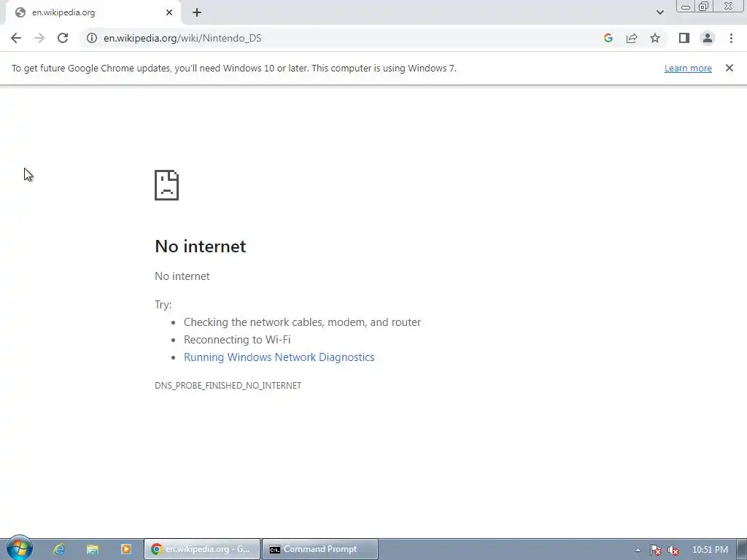Screen dimensions: 747x560
Task: Minimize the Chrome window
Action: point(685,7)
